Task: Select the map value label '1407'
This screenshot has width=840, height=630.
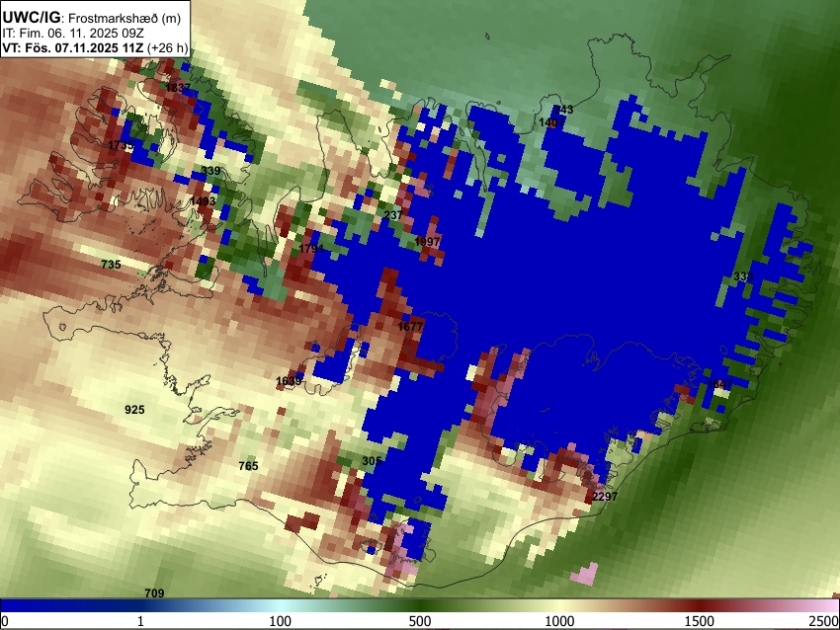Action: (x=551, y=122)
